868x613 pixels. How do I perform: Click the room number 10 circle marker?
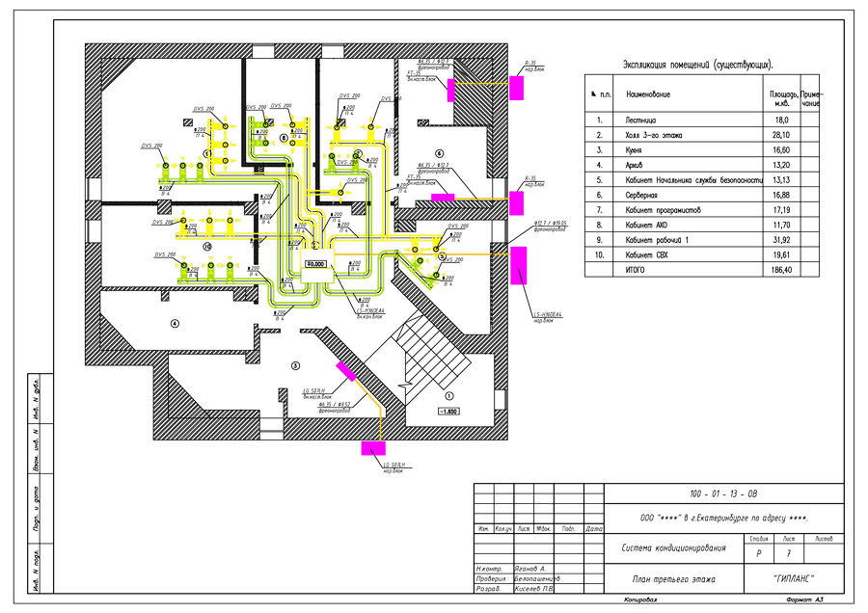(206, 247)
